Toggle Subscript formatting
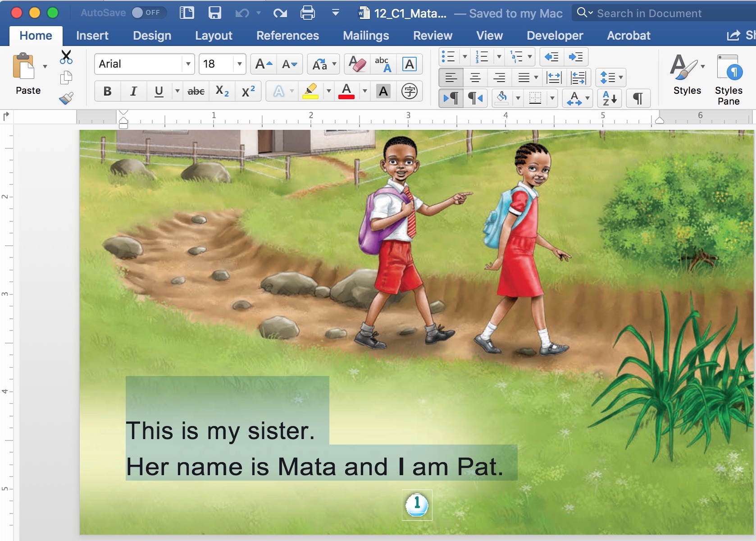Image resolution: width=756 pixels, height=541 pixels. [222, 92]
